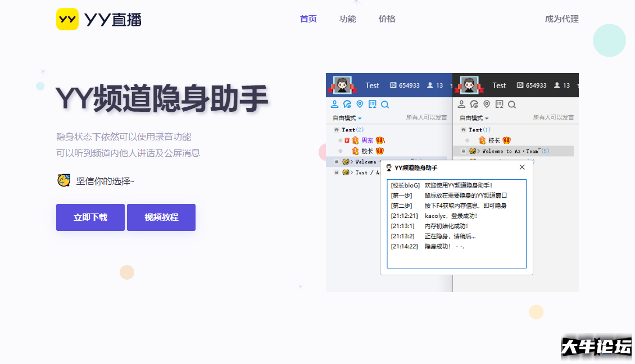The height and width of the screenshot is (364, 635).
Task: Click the log line [21:13:1] 内存初始化成功!
Action: [429, 226]
